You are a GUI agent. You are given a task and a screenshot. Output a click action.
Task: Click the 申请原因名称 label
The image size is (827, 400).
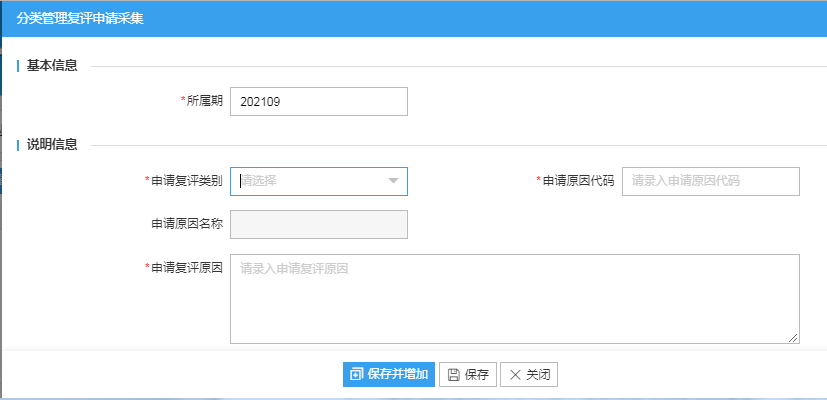[187, 224]
